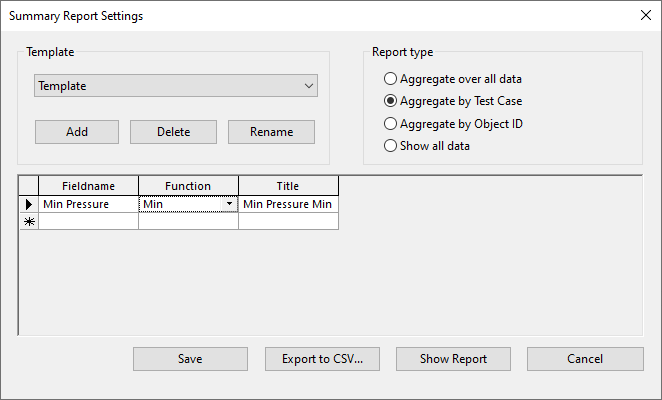Choose Aggregate by Test Case radio
The height and width of the screenshot is (400, 662).
(390, 101)
